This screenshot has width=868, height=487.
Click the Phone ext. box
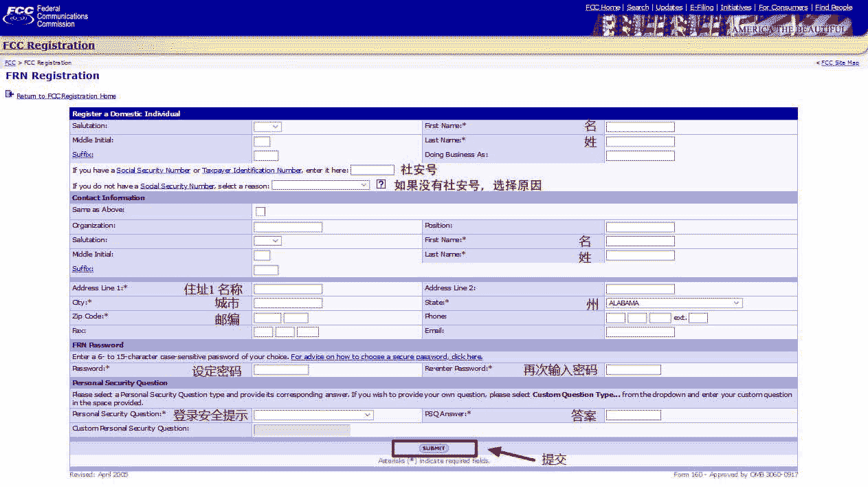698,318
